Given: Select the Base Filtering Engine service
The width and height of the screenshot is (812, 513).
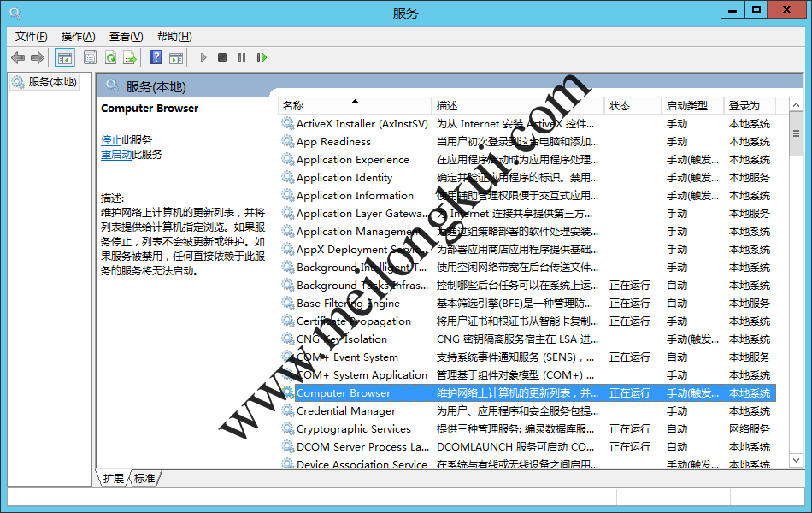Looking at the screenshot, I should click(x=348, y=304).
